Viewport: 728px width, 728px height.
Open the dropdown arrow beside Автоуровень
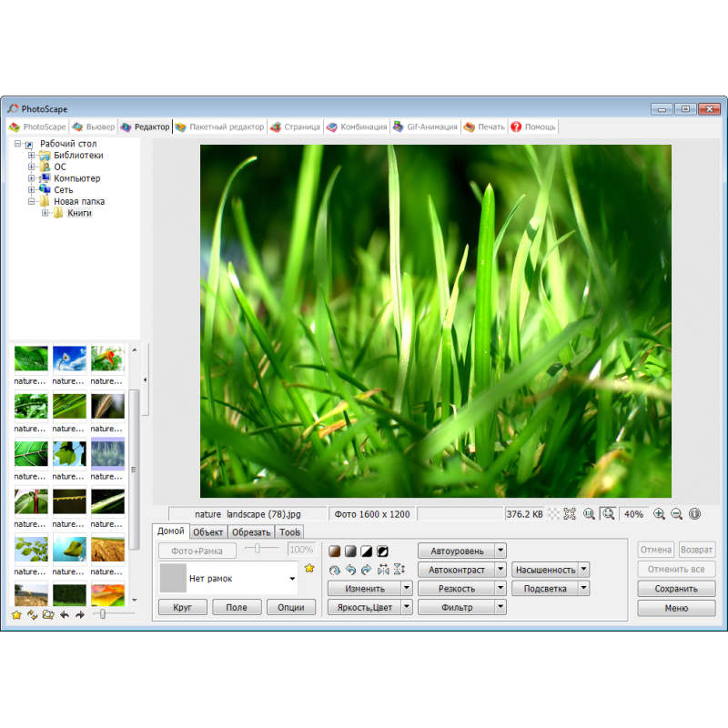500,551
